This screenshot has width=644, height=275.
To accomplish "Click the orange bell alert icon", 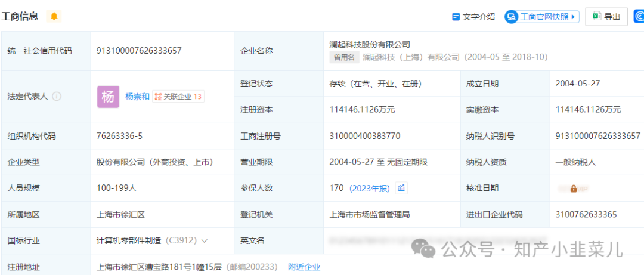I will (54, 17).
